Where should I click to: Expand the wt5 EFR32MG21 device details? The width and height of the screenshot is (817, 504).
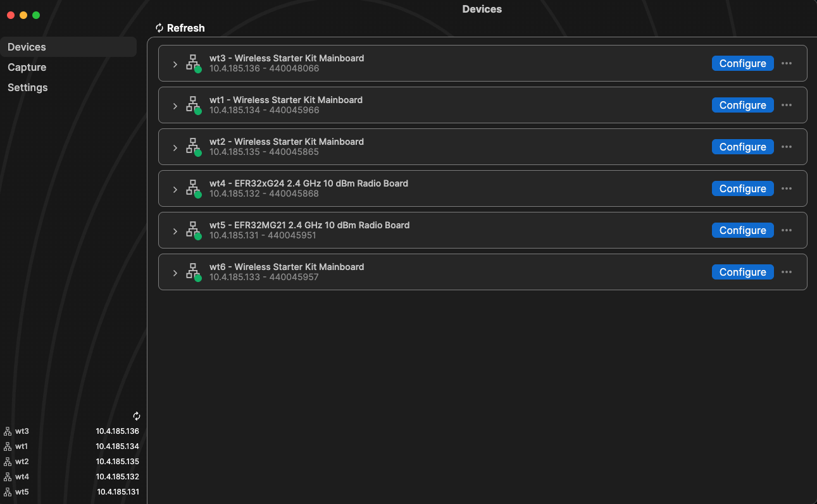click(x=175, y=231)
